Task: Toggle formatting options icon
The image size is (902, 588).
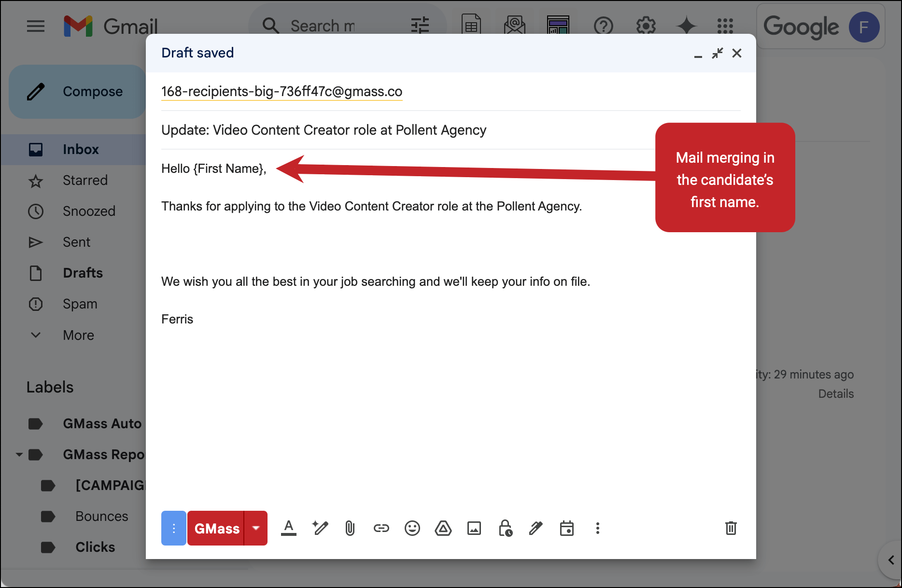Action: click(x=289, y=528)
